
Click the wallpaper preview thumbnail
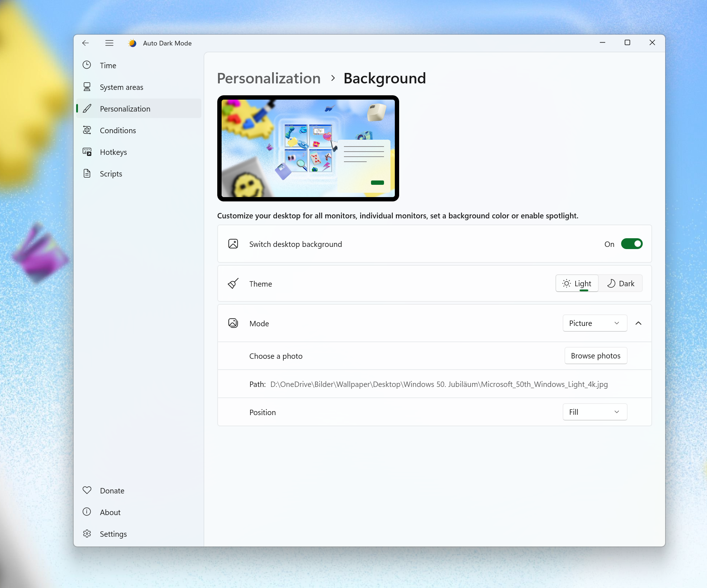click(x=308, y=148)
